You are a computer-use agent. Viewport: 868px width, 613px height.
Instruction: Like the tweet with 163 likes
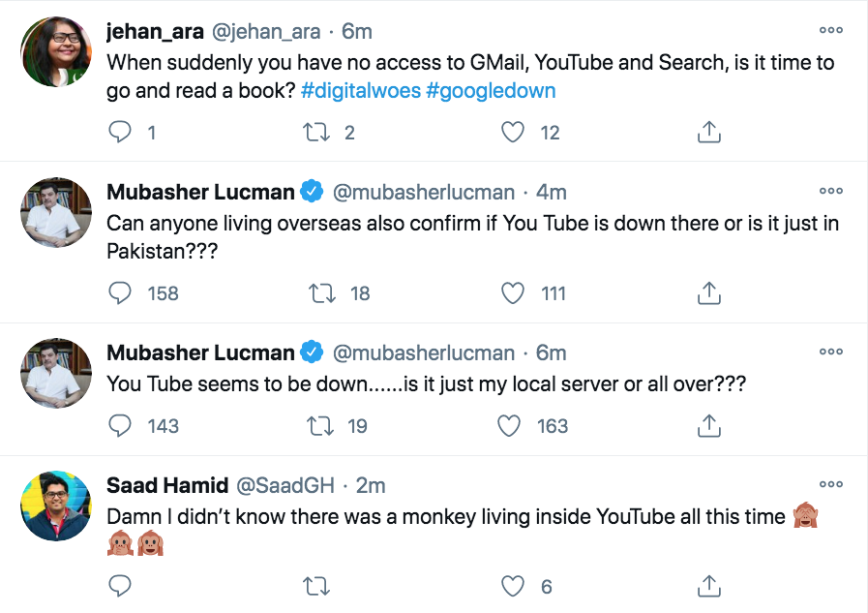tap(510, 425)
